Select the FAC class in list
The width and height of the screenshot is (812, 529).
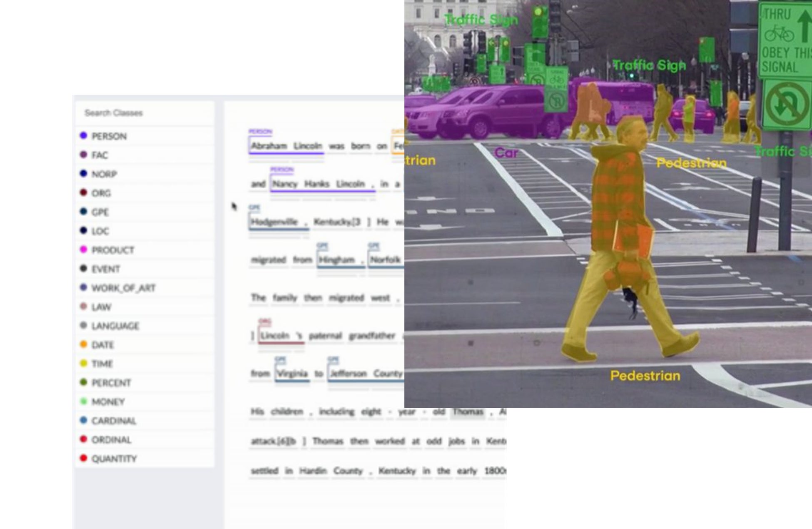[x=100, y=155]
